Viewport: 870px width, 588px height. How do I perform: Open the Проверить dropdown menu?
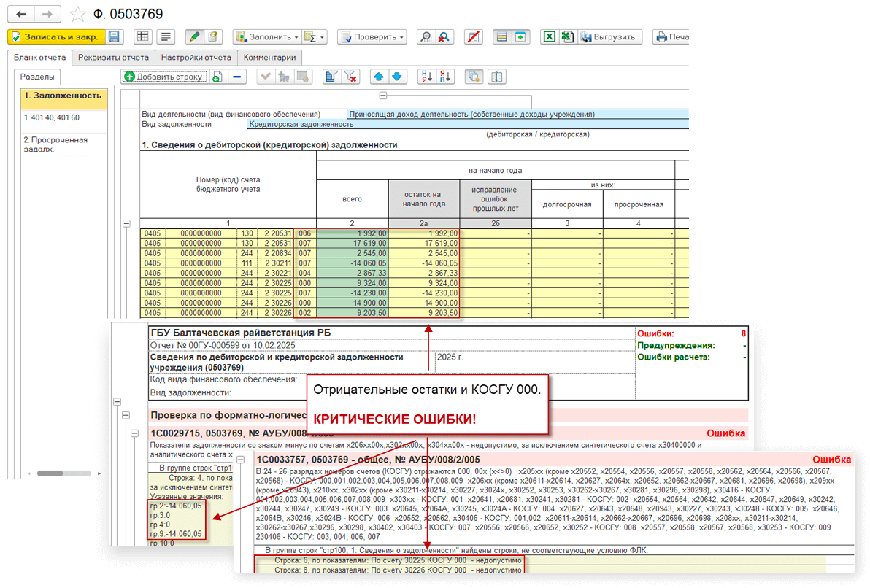tap(372, 36)
